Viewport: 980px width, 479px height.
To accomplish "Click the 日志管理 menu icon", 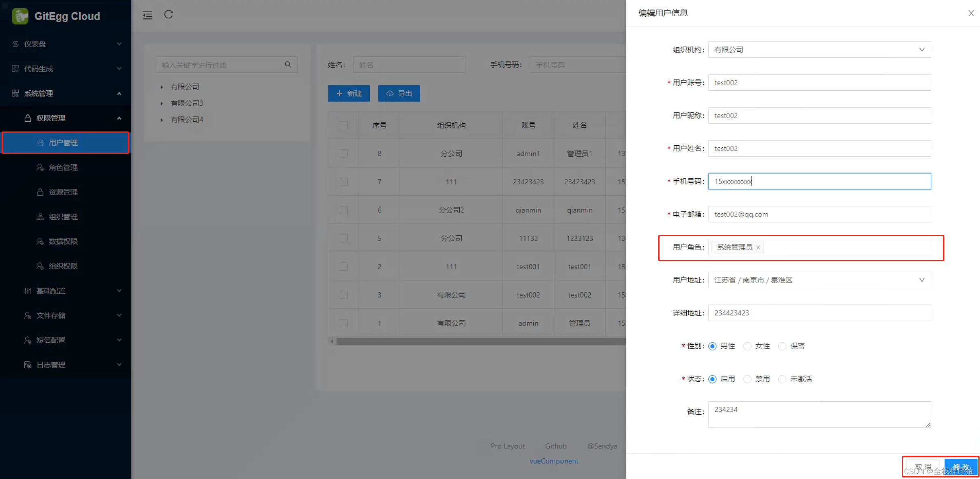I will [28, 365].
